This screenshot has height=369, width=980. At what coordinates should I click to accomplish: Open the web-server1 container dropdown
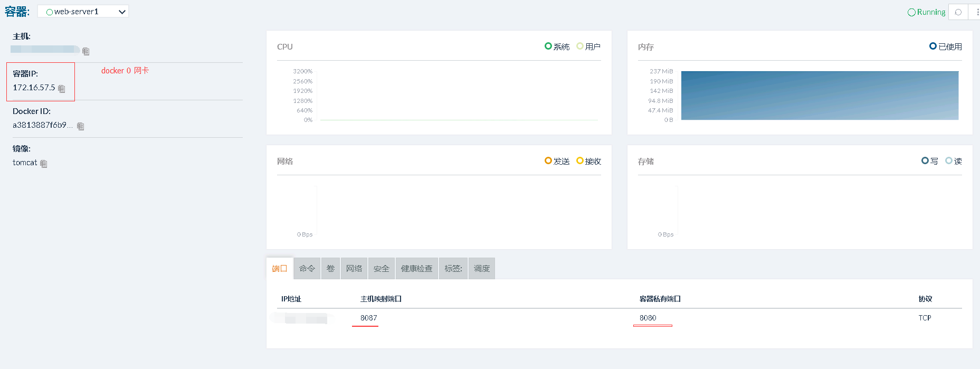point(83,12)
